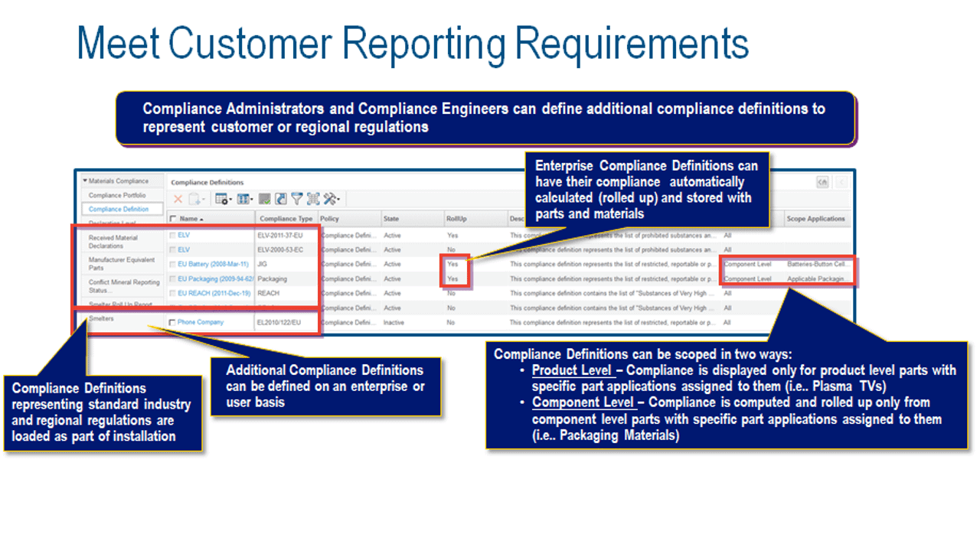Open Received Material Declarations
The width and height of the screenshot is (980, 551).
113,242
